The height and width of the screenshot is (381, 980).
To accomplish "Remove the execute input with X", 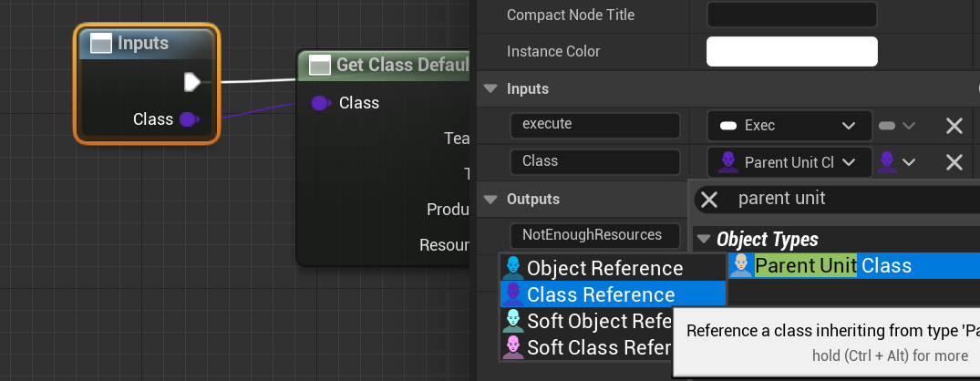I will click(x=954, y=126).
